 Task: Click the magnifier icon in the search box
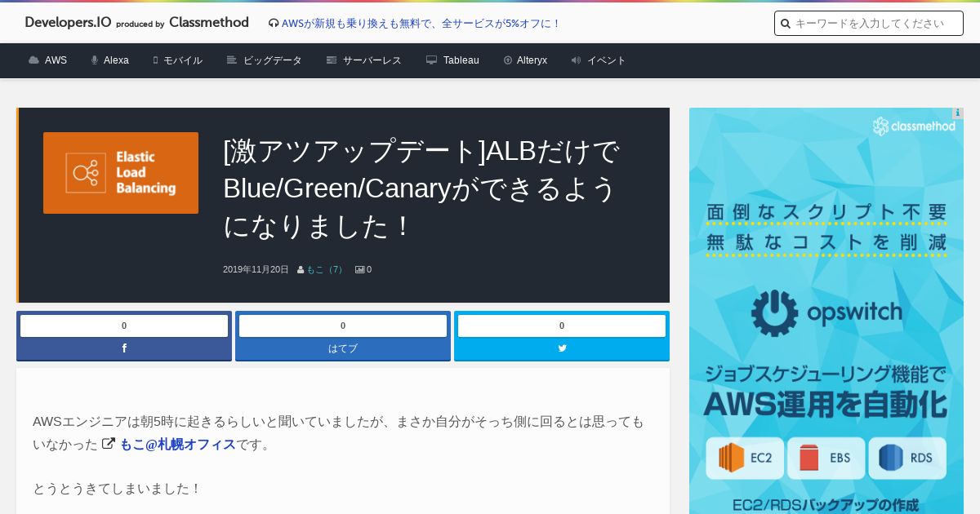pos(786,24)
